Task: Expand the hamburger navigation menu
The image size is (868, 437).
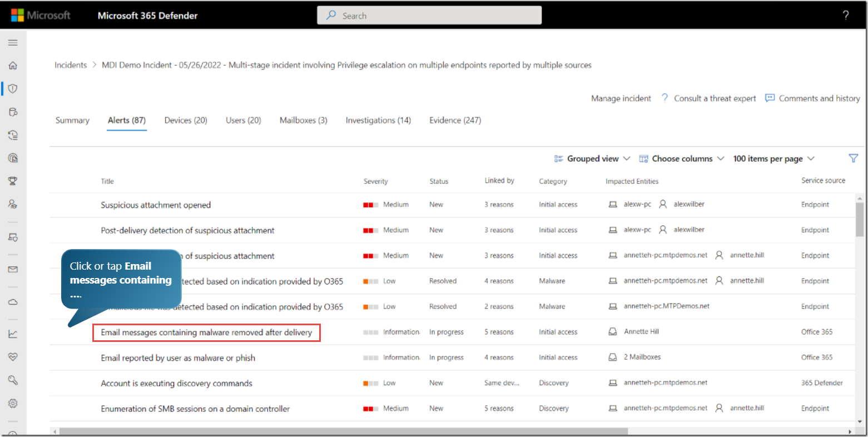Action: [x=13, y=43]
